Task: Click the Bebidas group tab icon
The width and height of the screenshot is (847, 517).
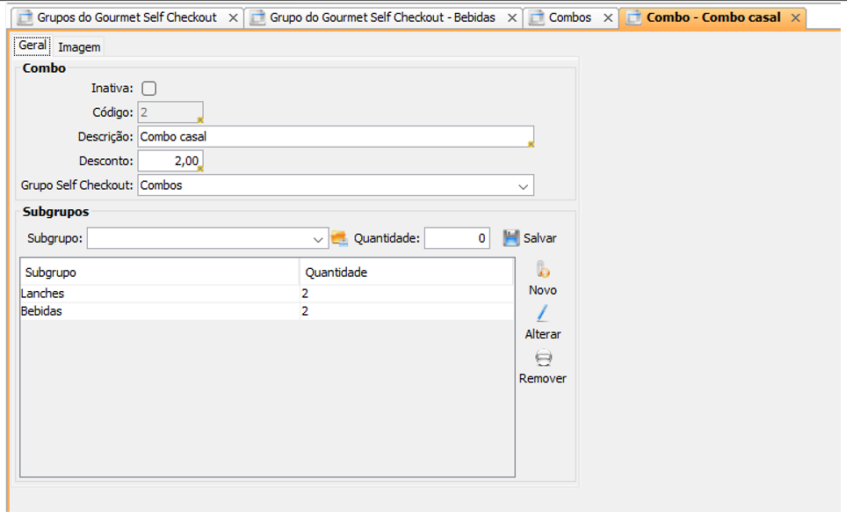Action: (257, 18)
